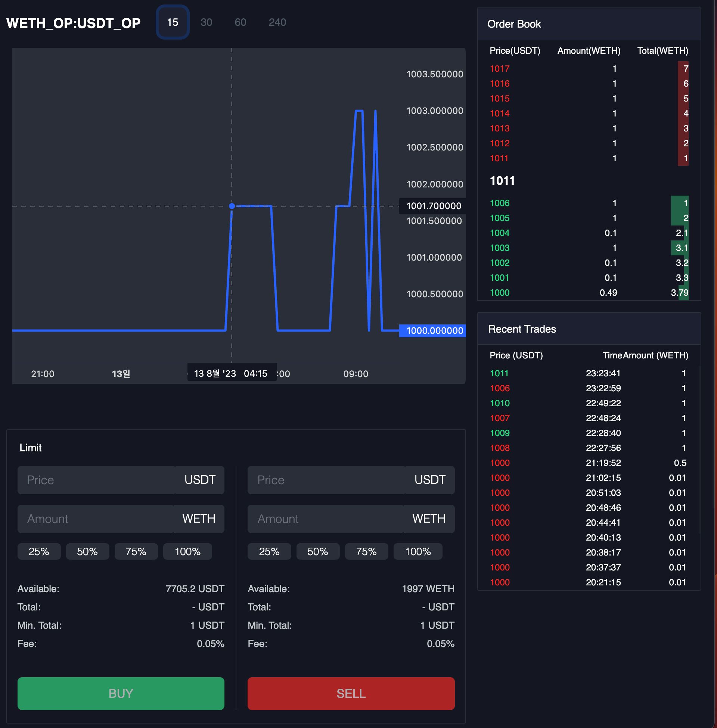Click recent trade at 22:48:24
The height and width of the screenshot is (728, 717).
point(588,418)
